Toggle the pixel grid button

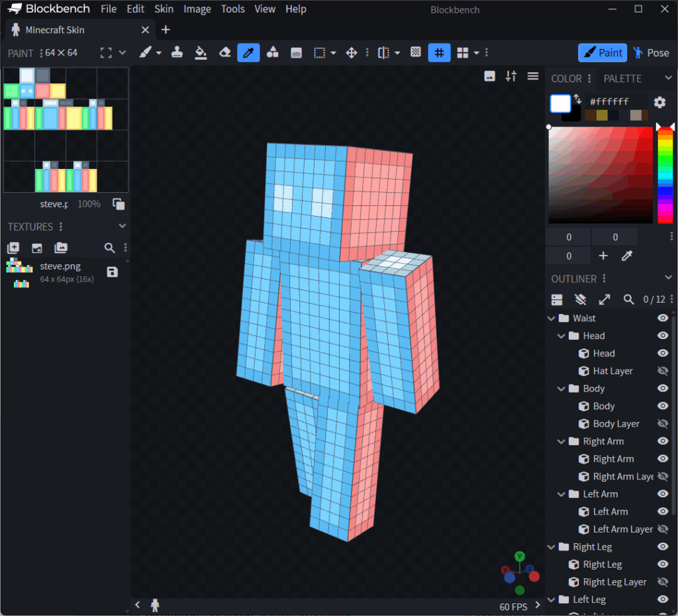439,53
